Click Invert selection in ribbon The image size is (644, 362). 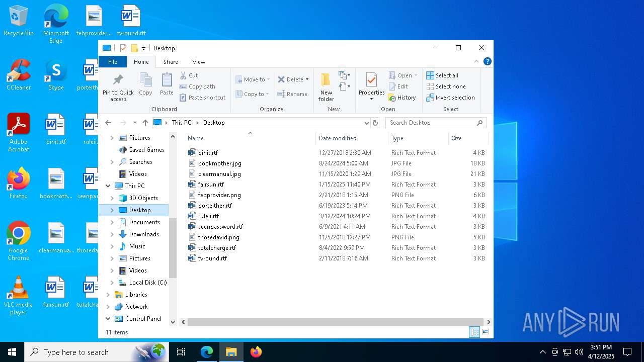click(450, 98)
